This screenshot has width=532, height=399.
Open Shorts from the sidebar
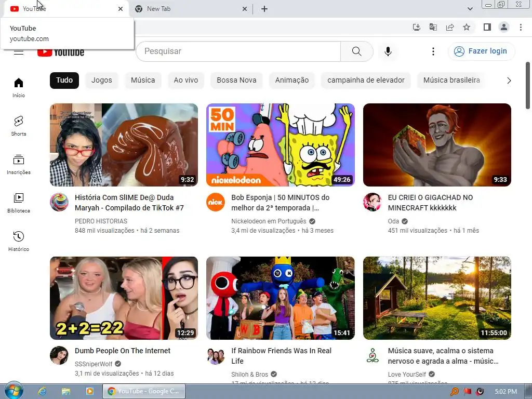[19, 126]
